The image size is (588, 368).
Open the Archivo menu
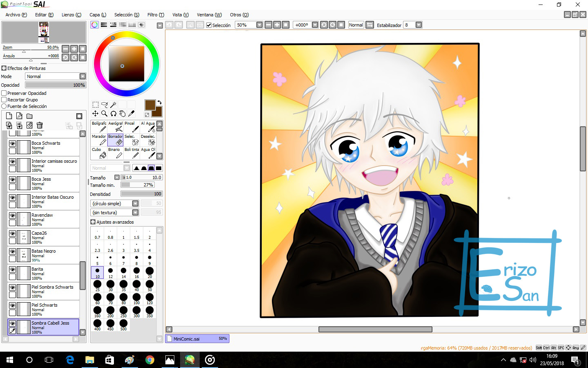pyautogui.click(x=16, y=15)
